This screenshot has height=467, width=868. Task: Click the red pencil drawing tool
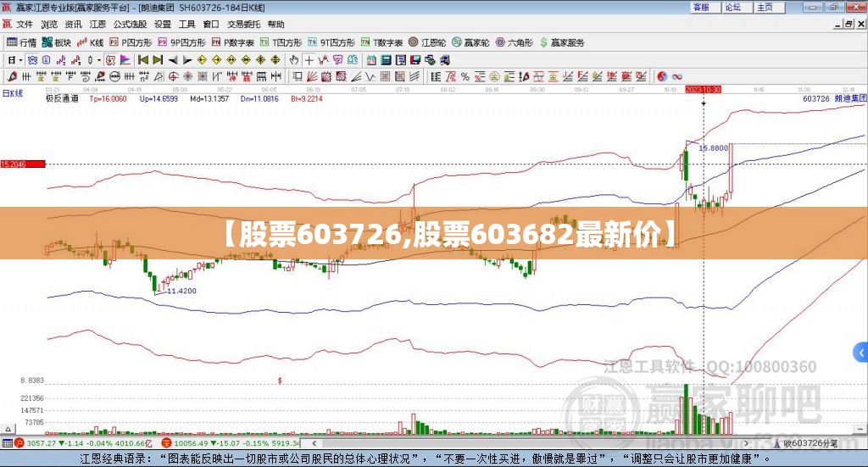(x=12, y=77)
